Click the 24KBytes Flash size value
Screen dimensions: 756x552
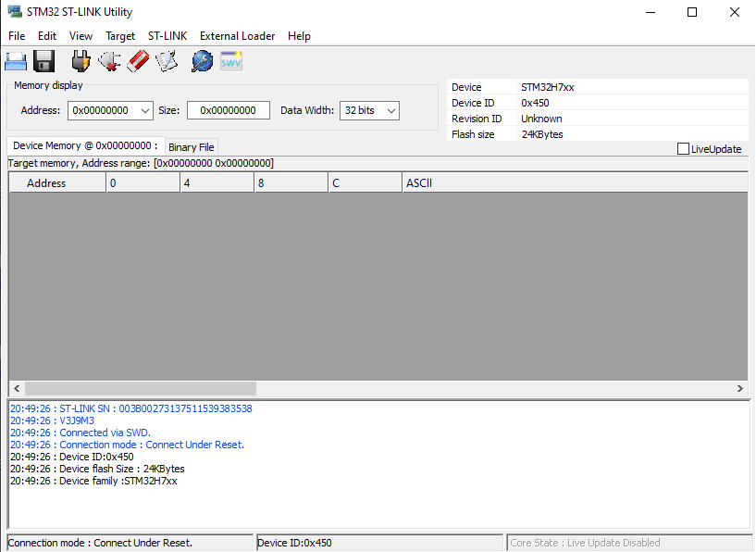click(542, 134)
